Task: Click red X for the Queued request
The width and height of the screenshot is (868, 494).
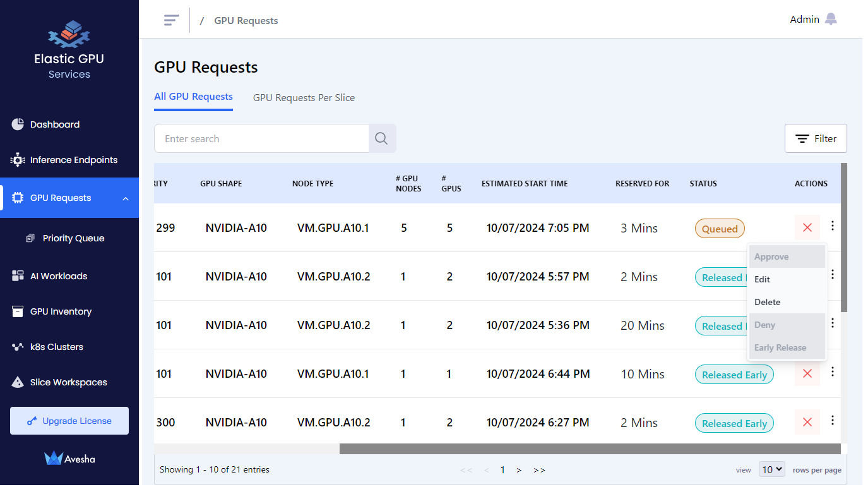Action: pos(807,227)
